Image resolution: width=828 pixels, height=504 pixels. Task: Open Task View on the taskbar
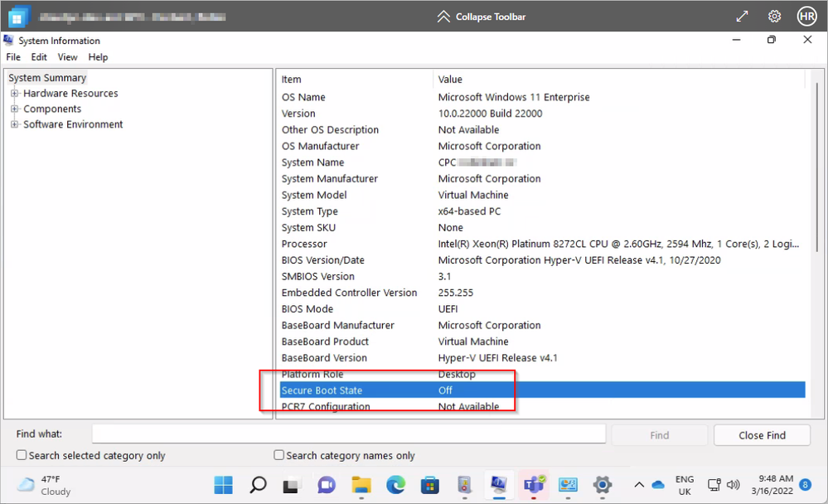click(x=292, y=484)
